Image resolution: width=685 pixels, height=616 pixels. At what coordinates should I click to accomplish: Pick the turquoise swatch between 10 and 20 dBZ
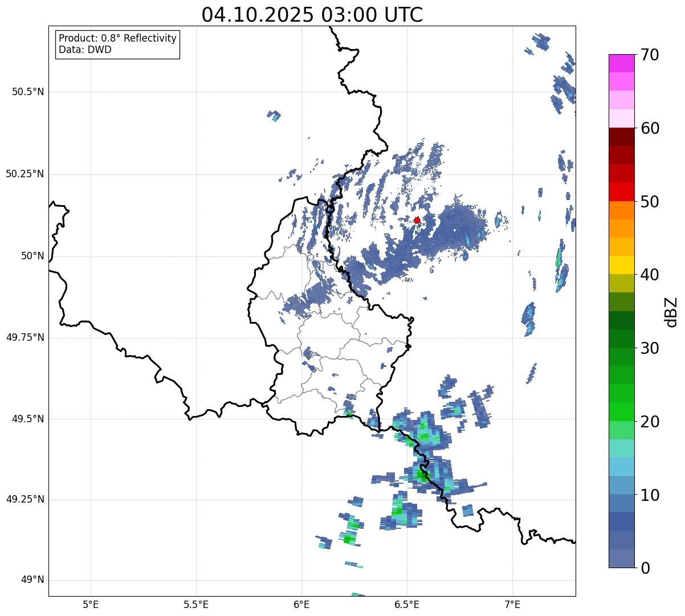[621, 448]
